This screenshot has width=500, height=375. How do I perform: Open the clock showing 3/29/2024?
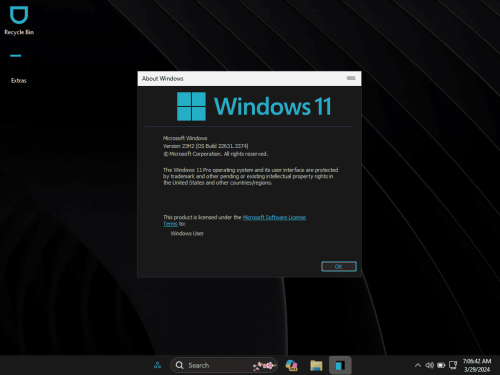pos(477,365)
